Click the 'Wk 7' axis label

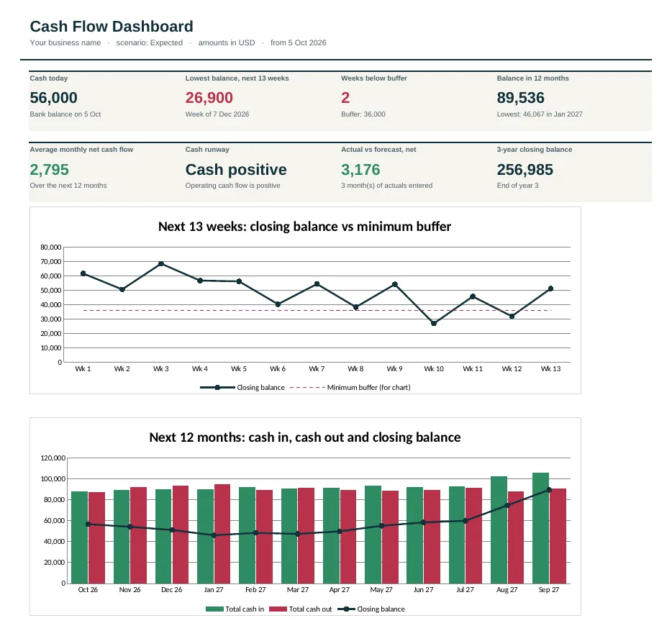(x=317, y=369)
